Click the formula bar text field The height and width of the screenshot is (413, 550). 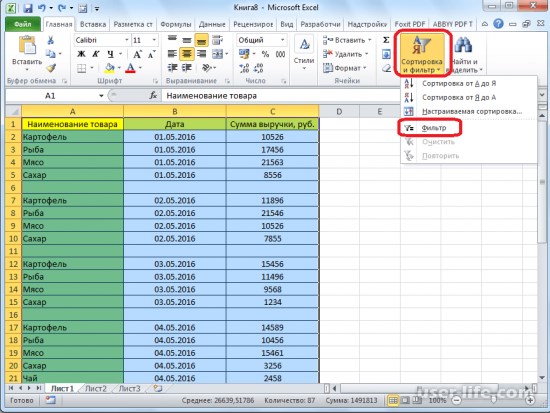[x=281, y=96]
